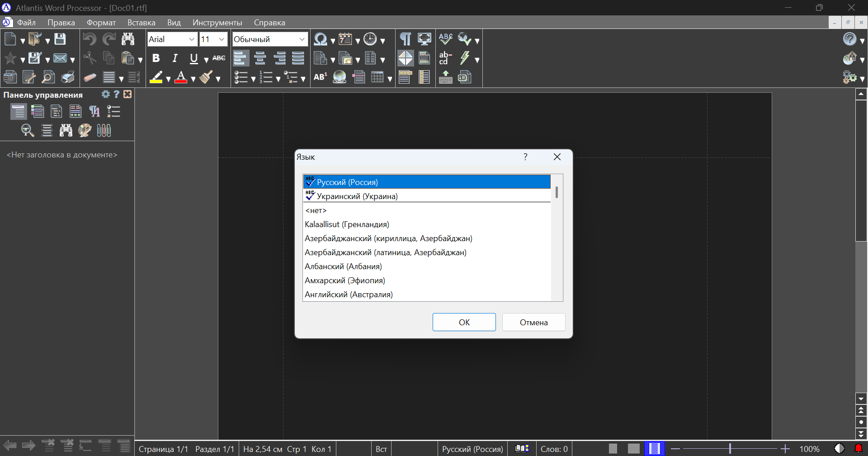Close the Control panel with X icon
The height and width of the screenshot is (456, 868).
coord(127,94)
